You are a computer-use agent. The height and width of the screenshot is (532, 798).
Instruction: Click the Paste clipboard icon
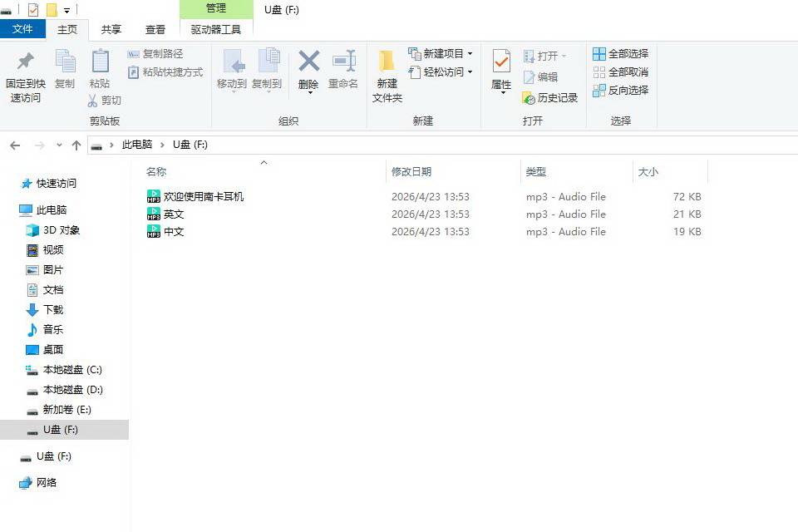(101, 61)
